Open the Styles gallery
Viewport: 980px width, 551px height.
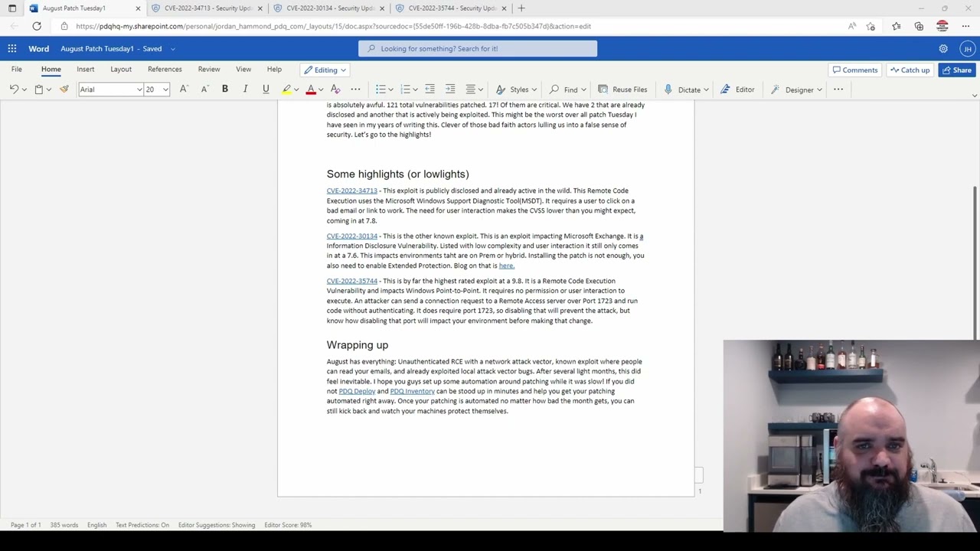(x=516, y=90)
